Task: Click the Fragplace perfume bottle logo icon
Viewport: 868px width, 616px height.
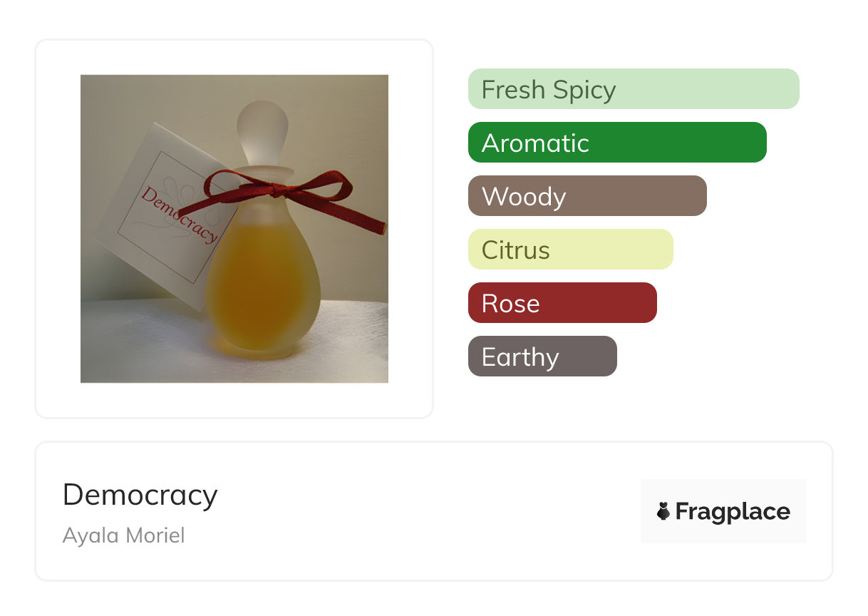Action: point(663,511)
